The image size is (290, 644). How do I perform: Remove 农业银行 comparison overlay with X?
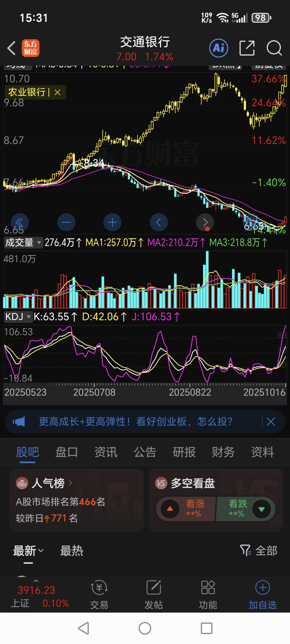[x=58, y=92]
